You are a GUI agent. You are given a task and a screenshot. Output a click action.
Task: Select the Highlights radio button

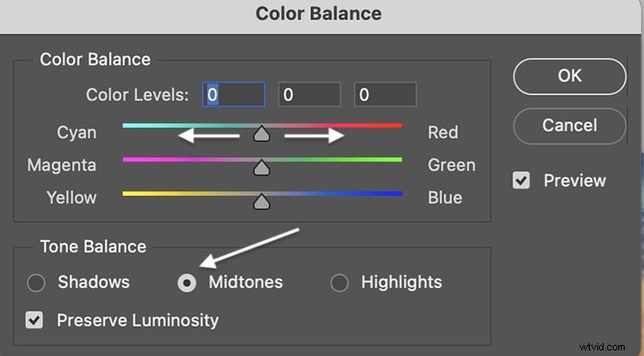339,283
